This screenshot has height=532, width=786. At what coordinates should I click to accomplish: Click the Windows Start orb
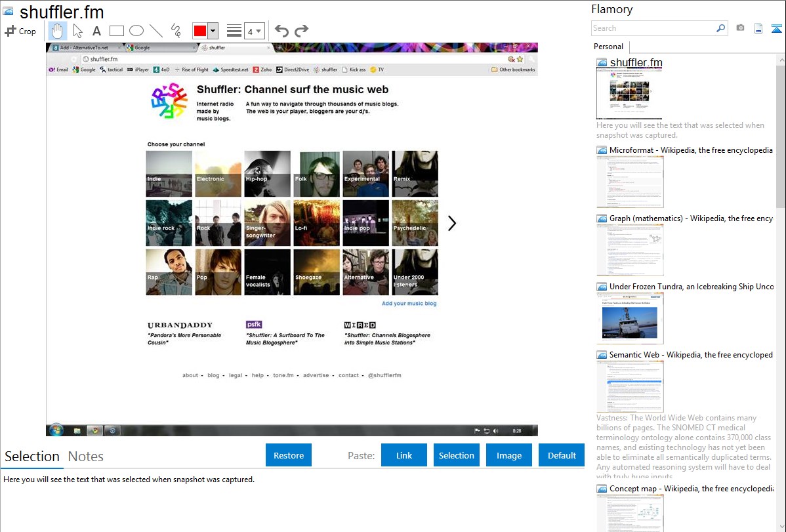tap(56, 430)
